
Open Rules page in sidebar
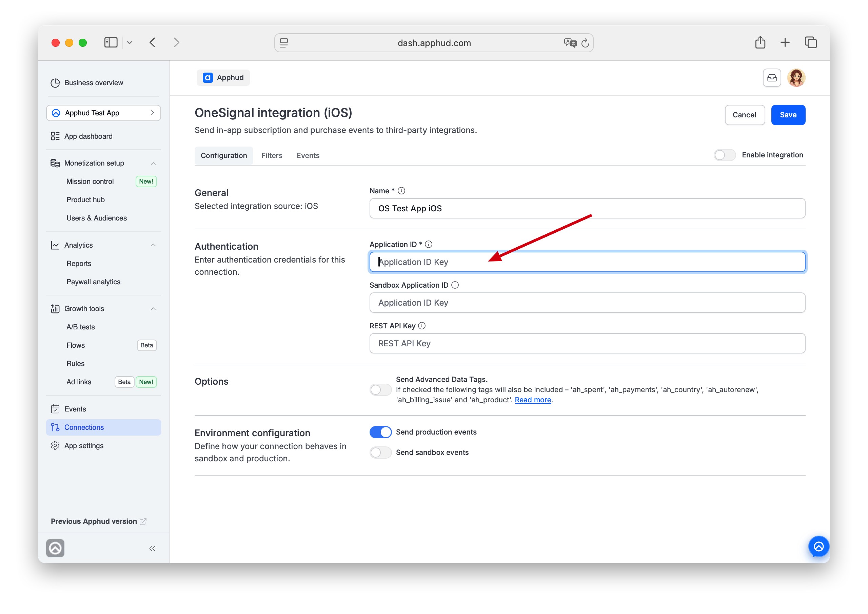(75, 364)
